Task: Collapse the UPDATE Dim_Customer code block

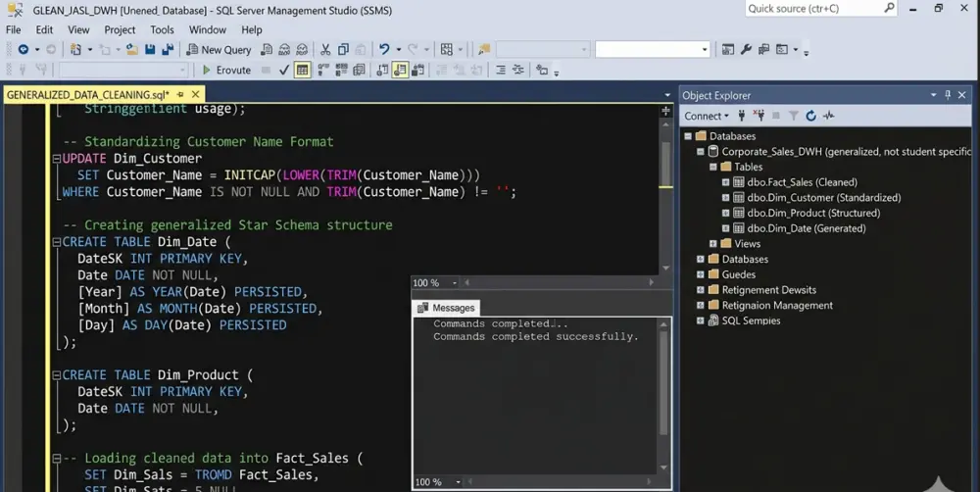Action: (x=57, y=159)
